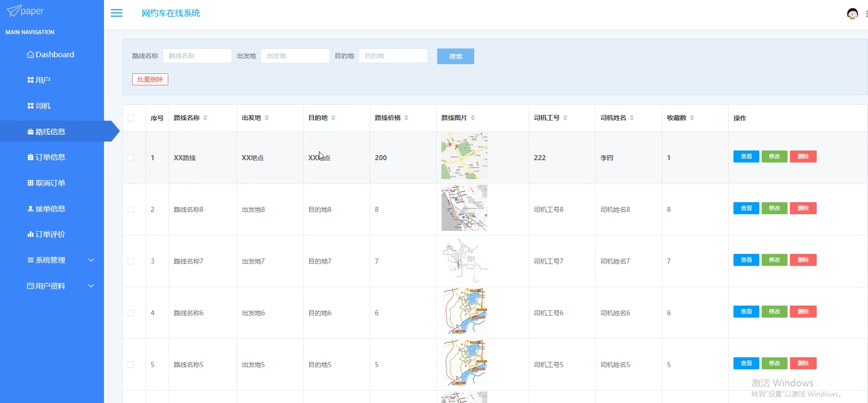868x403 pixels.
Task: Open the 取消订单 menu item
Action: (52, 183)
